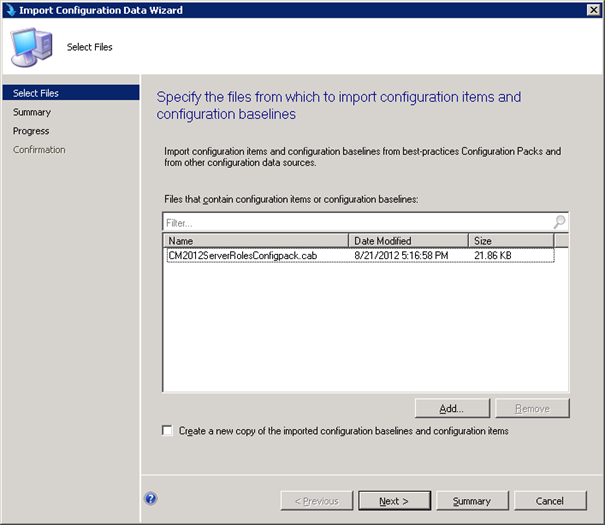Click the Add... button
The width and height of the screenshot is (605, 525).
(452, 409)
